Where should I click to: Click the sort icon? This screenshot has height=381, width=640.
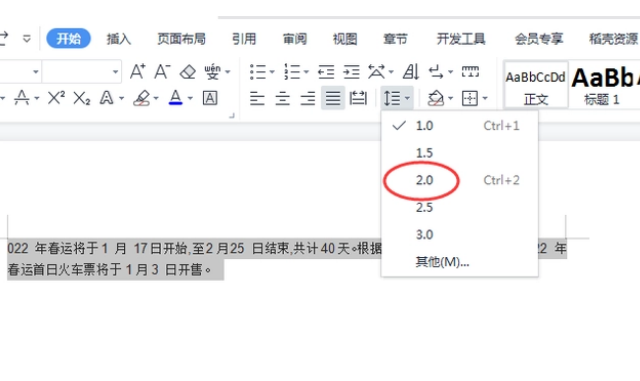(x=411, y=72)
